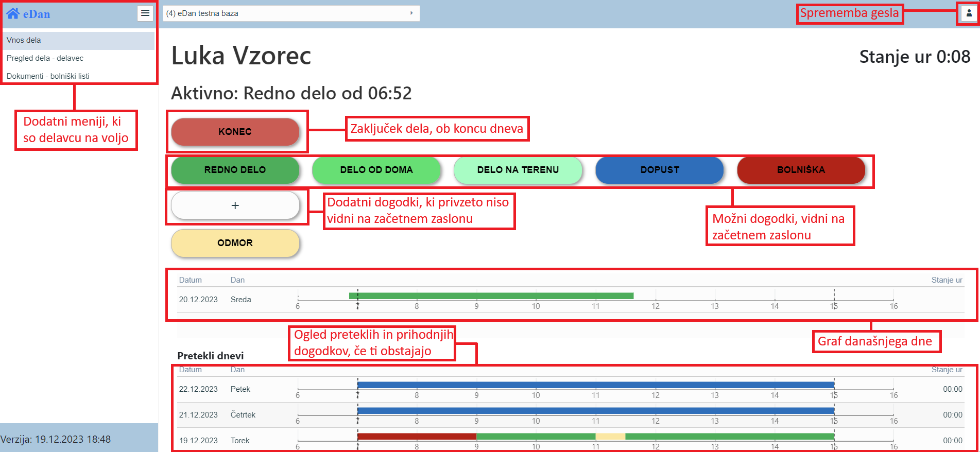Image resolution: width=980 pixels, height=452 pixels.
Task: Click the Aktivno: Redno delo od 06:52 status
Action: point(291,93)
